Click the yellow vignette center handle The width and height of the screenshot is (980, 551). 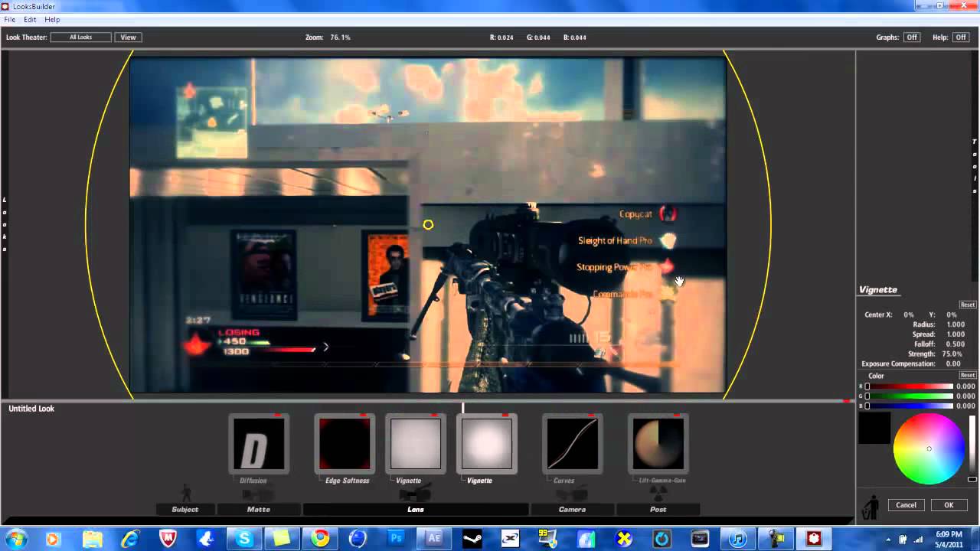[428, 224]
